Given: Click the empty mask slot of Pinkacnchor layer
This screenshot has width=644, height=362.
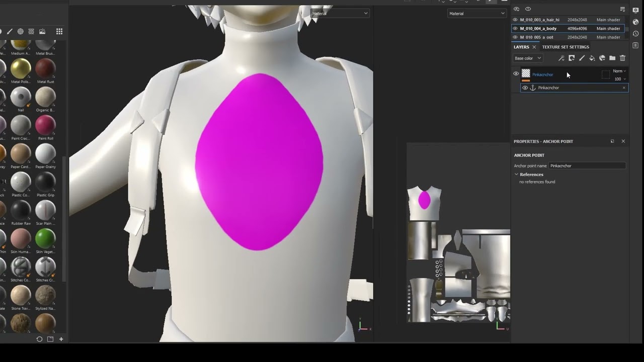Looking at the screenshot, I should pos(606,74).
